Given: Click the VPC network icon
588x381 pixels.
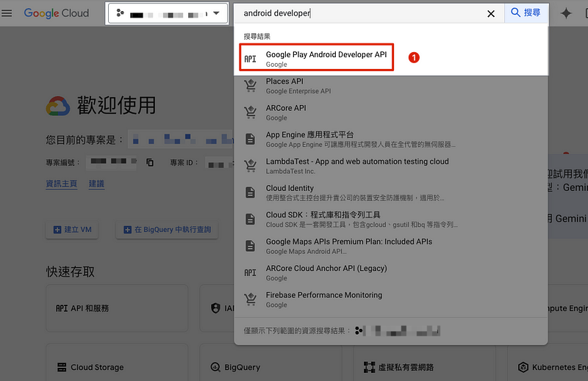Looking at the screenshot, I should pyautogui.click(x=370, y=367).
